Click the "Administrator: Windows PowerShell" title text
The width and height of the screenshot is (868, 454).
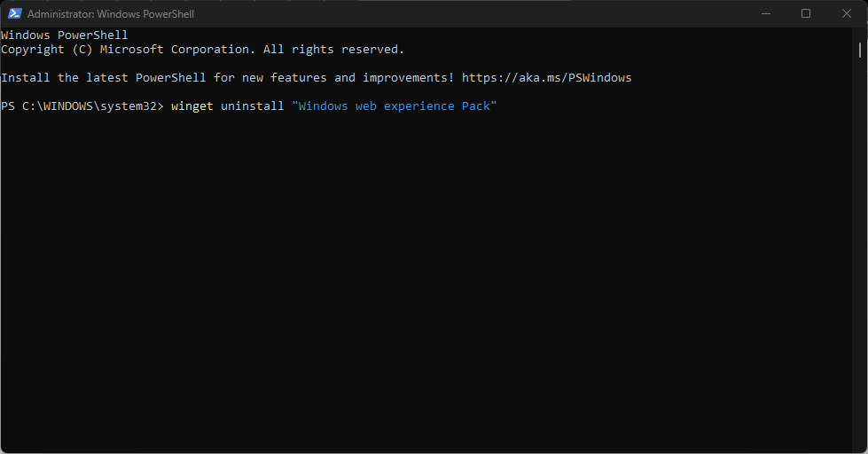111,14
